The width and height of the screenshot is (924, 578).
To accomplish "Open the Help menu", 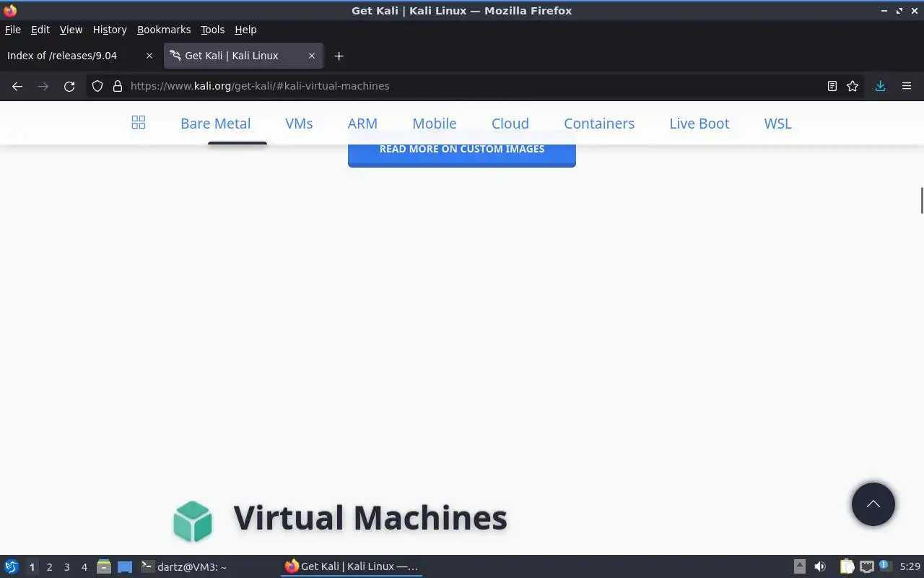I will pyautogui.click(x=245, y=30).
